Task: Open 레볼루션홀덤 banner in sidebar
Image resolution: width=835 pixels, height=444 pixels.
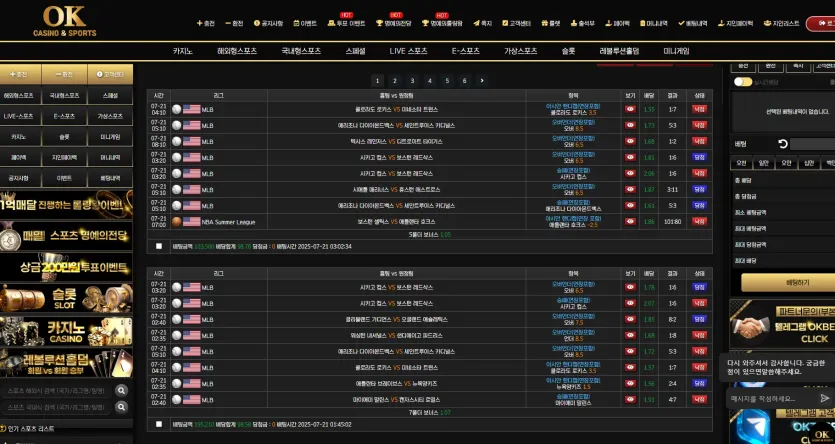Action: [66, 363]
